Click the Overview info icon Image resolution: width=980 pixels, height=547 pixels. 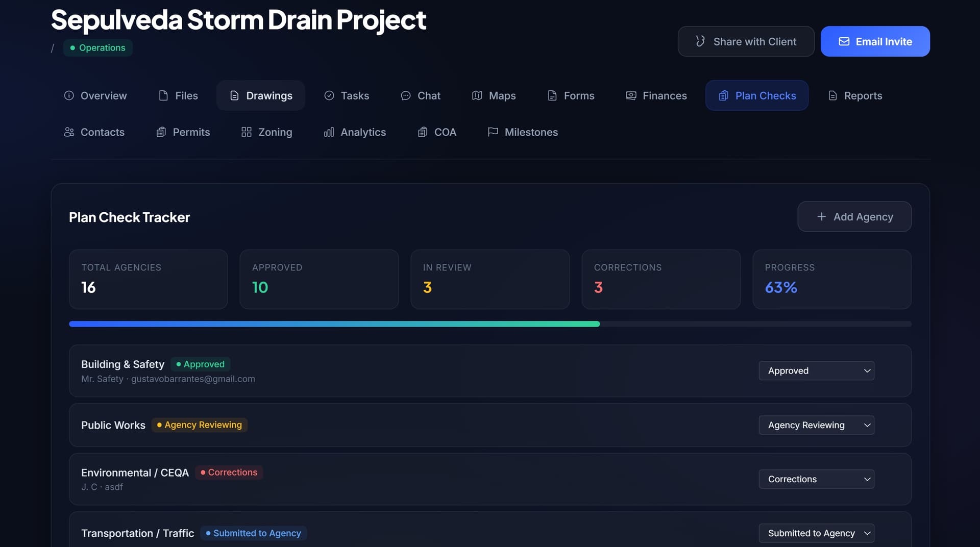[x=69, y=95]
